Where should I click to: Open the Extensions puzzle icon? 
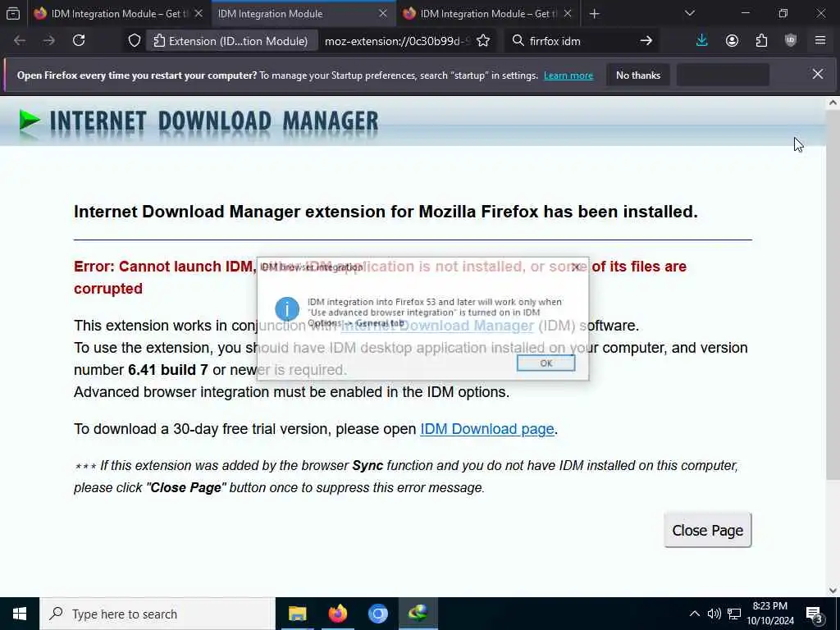[761, 41]
